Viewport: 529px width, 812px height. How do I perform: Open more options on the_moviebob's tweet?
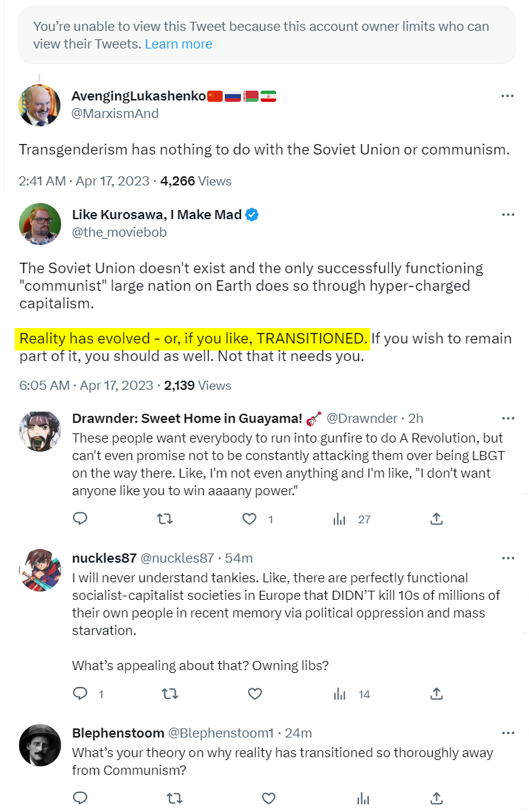click(x=507, y=215)
